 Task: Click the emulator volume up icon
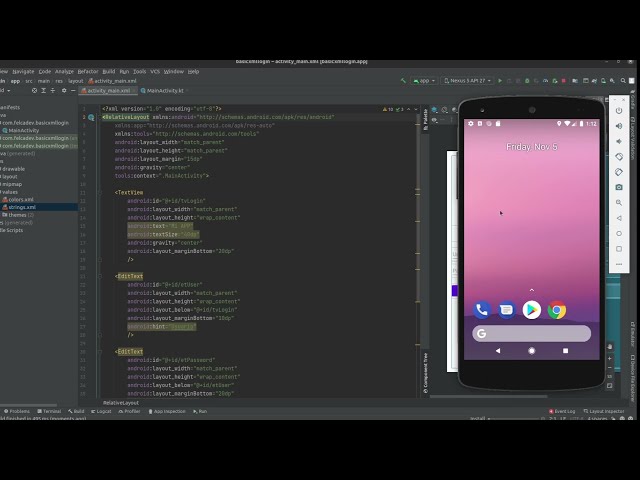coord(619,126)
